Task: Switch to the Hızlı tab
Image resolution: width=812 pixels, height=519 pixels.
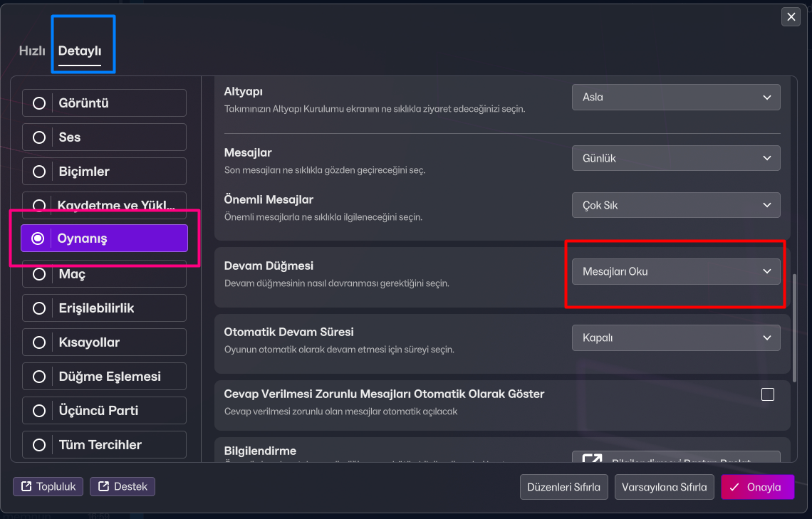Action: coord(32,51)
